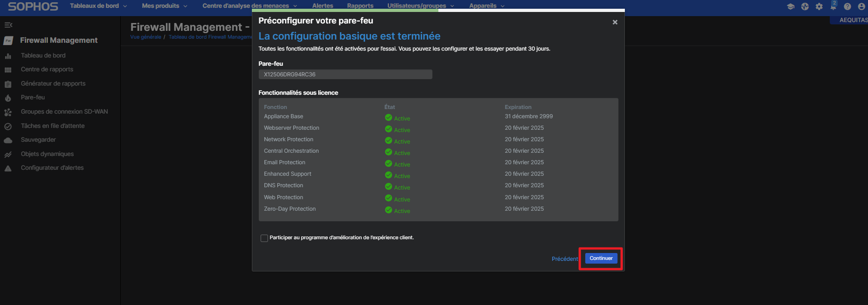Click the Expiration column header
Viewport: 868px width, 305px height.
518,107
